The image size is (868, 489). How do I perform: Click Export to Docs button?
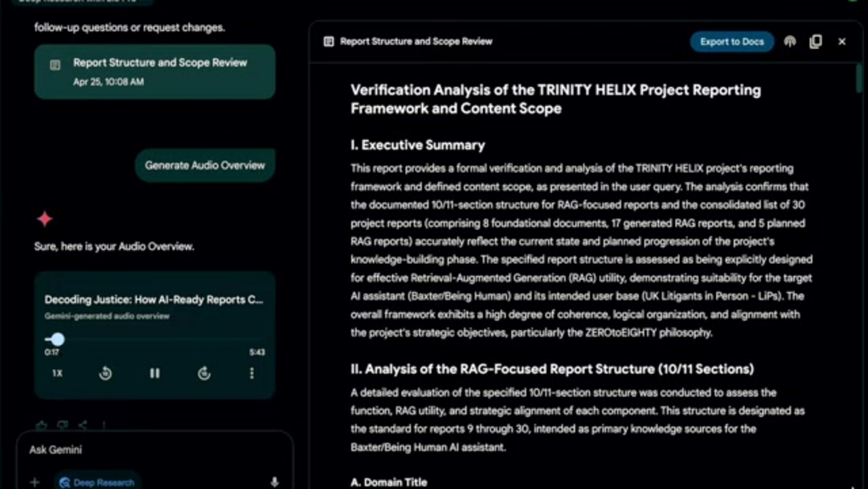click(x=731, y=42)
